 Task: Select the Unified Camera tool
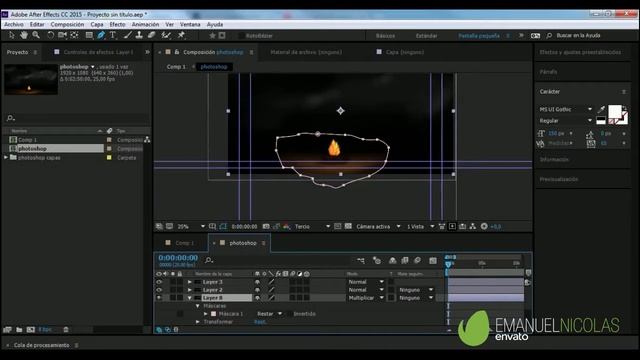click(x=62, y=36)
